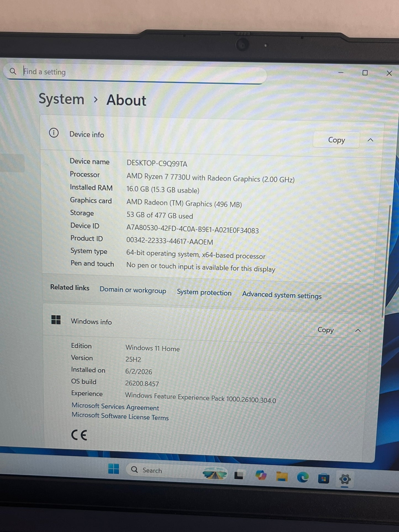The height and width of the screenshot is (532, 399).
Task: Select the No pen or touch input text
Action: point(201,267)
